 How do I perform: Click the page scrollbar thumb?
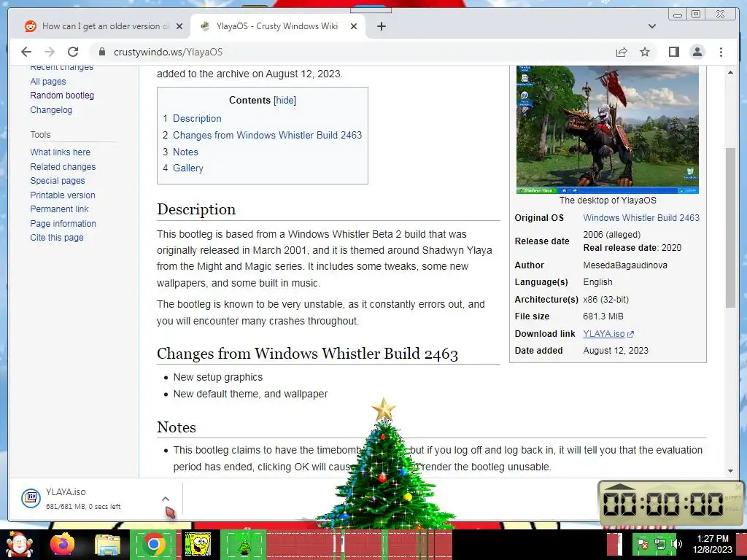coord(730,227)
